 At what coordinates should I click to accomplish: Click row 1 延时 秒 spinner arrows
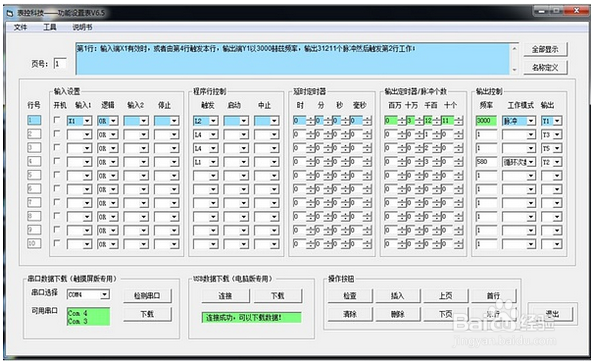[345, 121]
